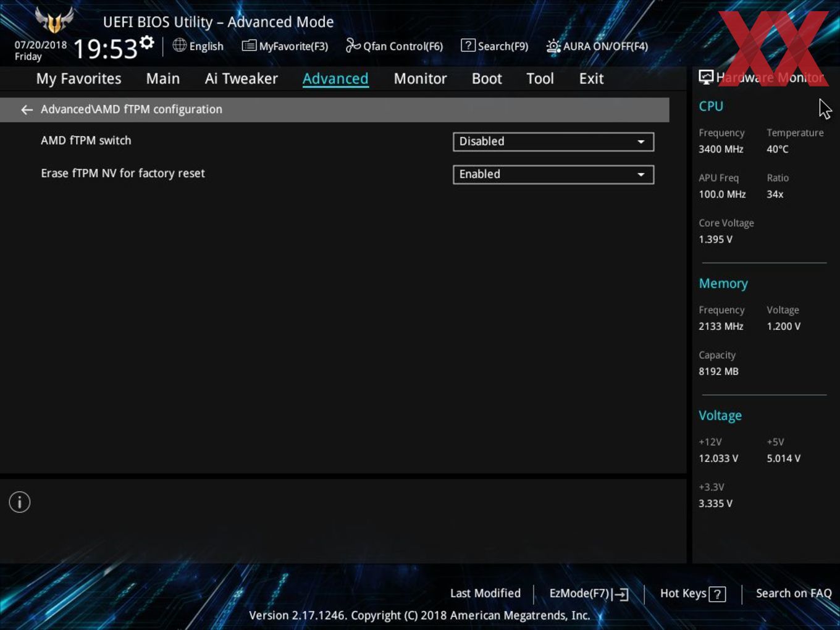Image resolution: width=840 pixels, height=630 pixels.
Task: Click APU Freq value 100.0 MHz
Action: tap(722, 195)
